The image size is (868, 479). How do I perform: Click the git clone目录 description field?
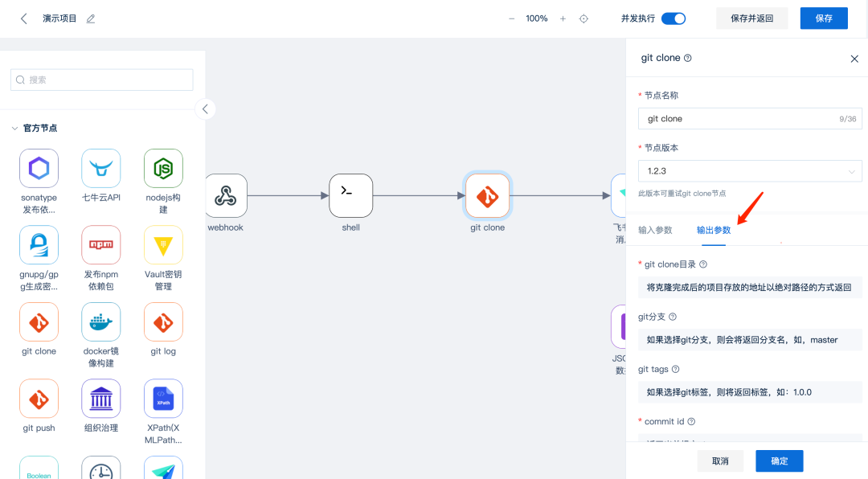coord(750,288)
